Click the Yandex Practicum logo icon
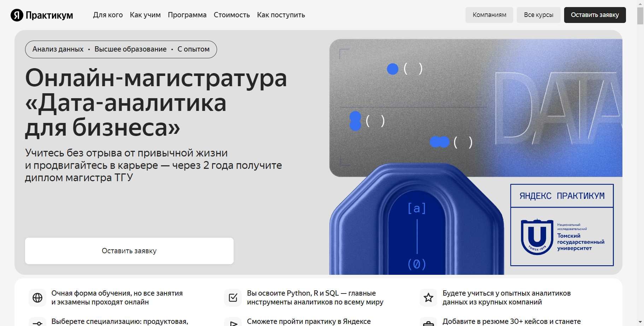The height and width of the screenshot is (326, 644). (x=17, y=15)
